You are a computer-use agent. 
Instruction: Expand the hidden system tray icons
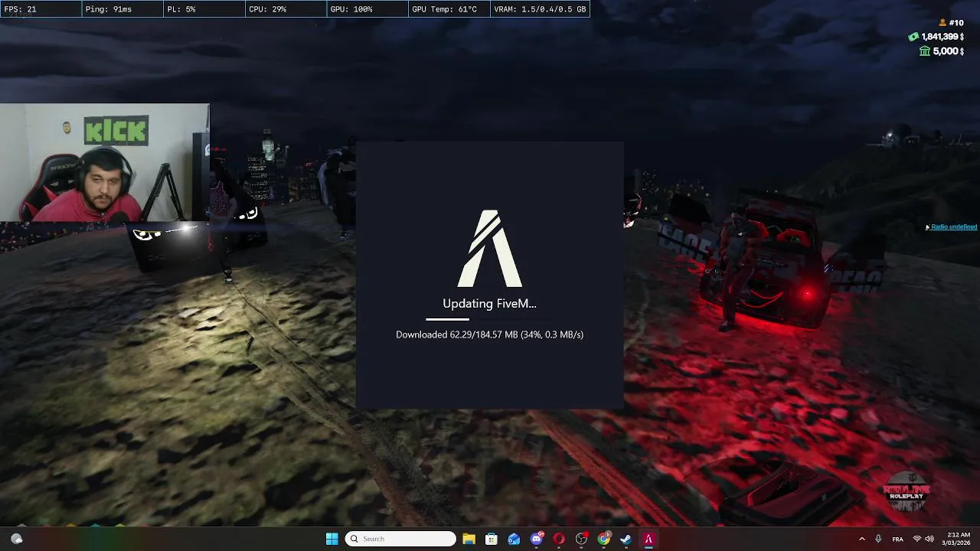click(x=861, y=539)
